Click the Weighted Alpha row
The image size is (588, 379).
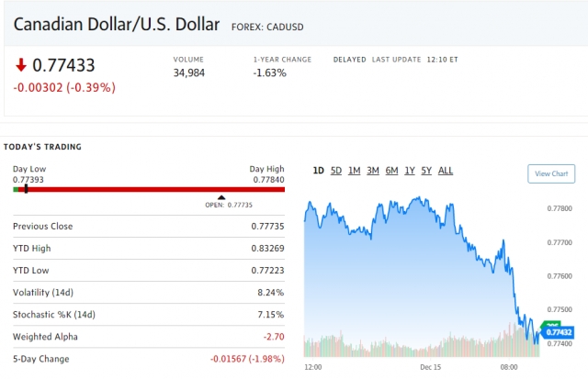149,336
